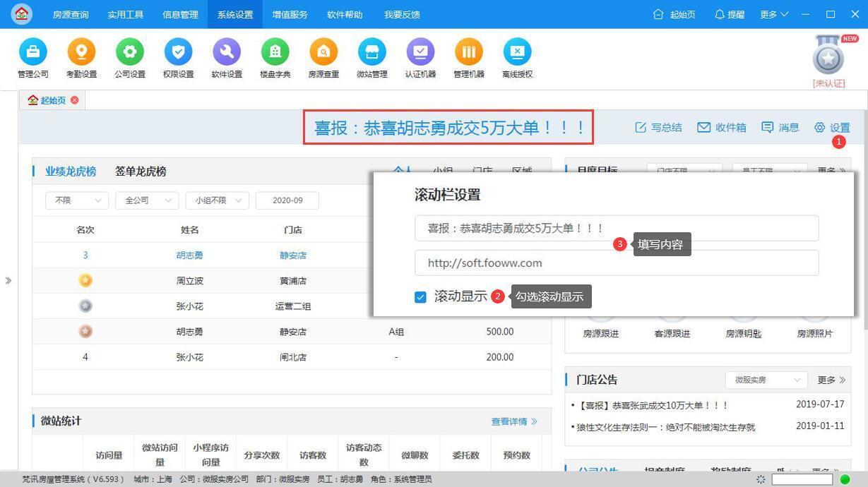Click the 未认证 medal badge
Image resolution: width=868 pixels, height=487 pixels.
point(827,60)
